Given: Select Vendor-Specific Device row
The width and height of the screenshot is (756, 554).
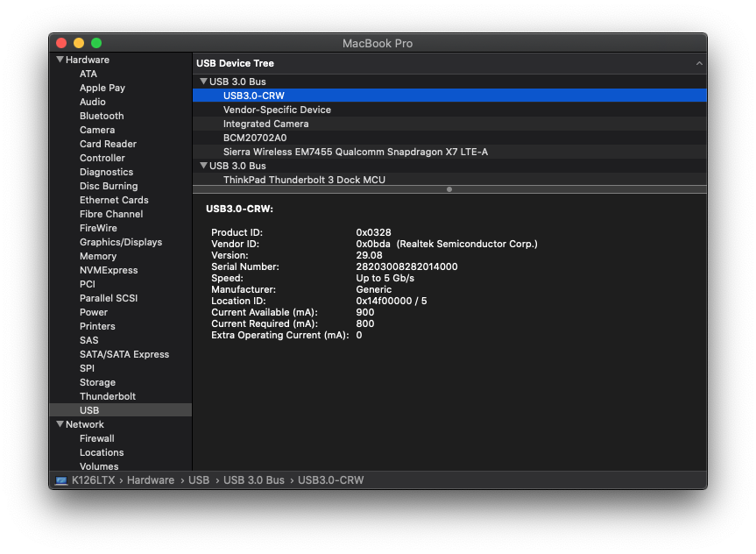Looking at the screenshot, I should pyautogui.click(x=449, y=109).
